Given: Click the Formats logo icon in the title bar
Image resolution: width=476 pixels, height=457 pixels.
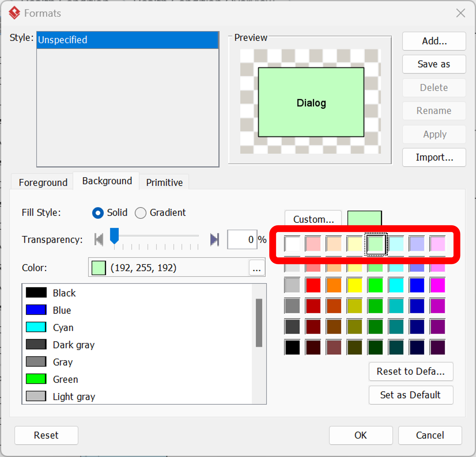Looking at the screenshot, I should coord(14,13).
